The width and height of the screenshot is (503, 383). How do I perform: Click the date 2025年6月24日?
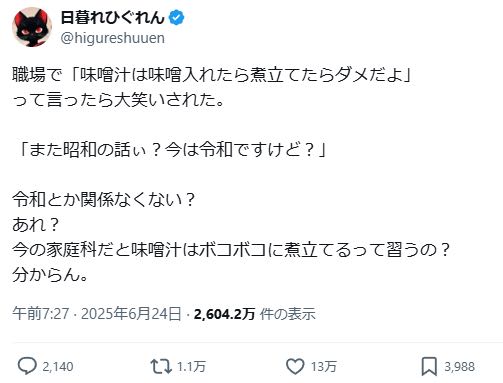[131, 314]
